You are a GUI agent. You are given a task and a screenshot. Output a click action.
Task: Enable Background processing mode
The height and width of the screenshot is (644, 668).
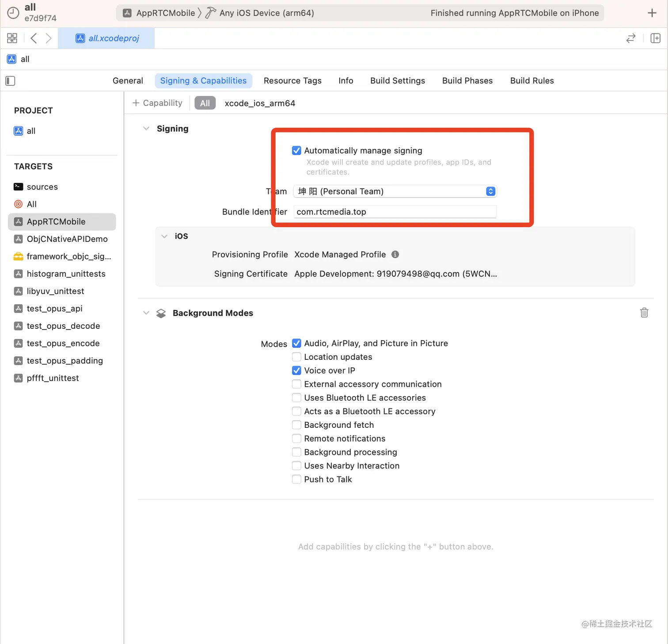coord(296,452)
